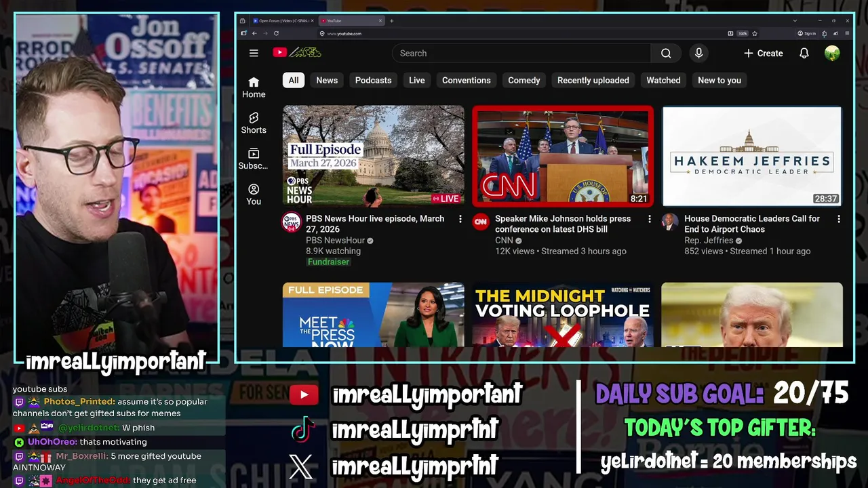
Task: Select the News filter chip
Action: (x=327, y=80)
